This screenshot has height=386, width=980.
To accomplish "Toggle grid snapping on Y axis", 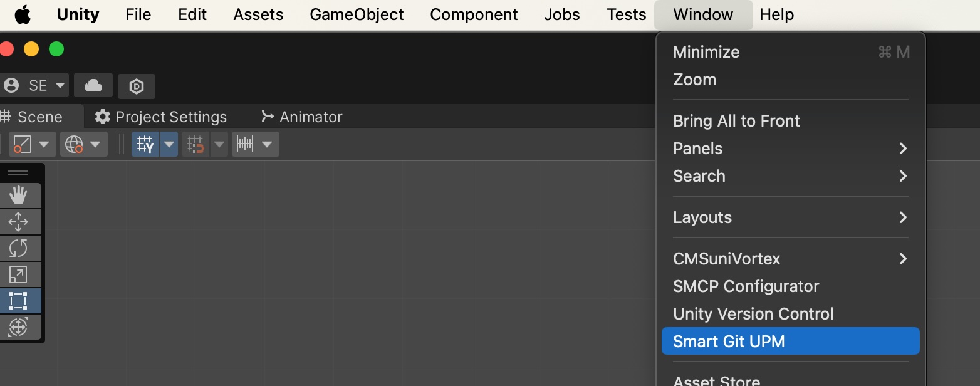I will pos(145,144).
